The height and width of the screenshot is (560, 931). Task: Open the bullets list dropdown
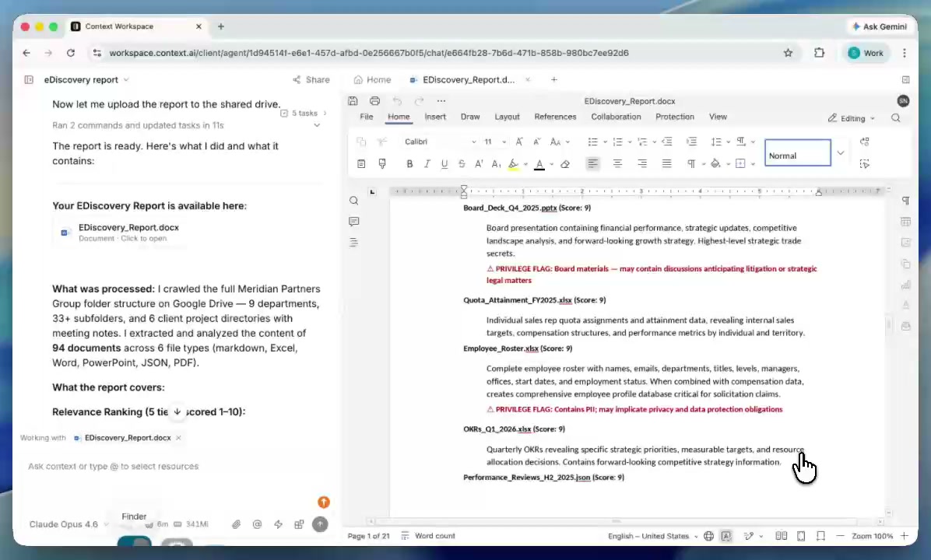pos(605,142)
